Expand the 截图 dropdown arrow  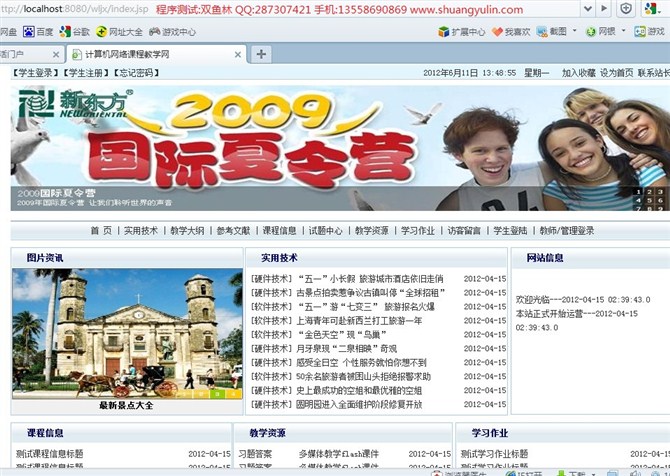point(574,31)
